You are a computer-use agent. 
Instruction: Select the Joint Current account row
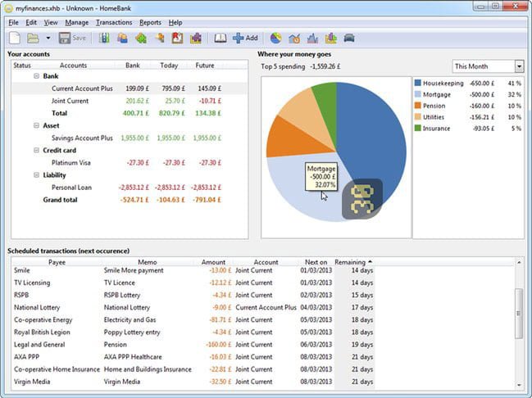(x=130, y=101)
